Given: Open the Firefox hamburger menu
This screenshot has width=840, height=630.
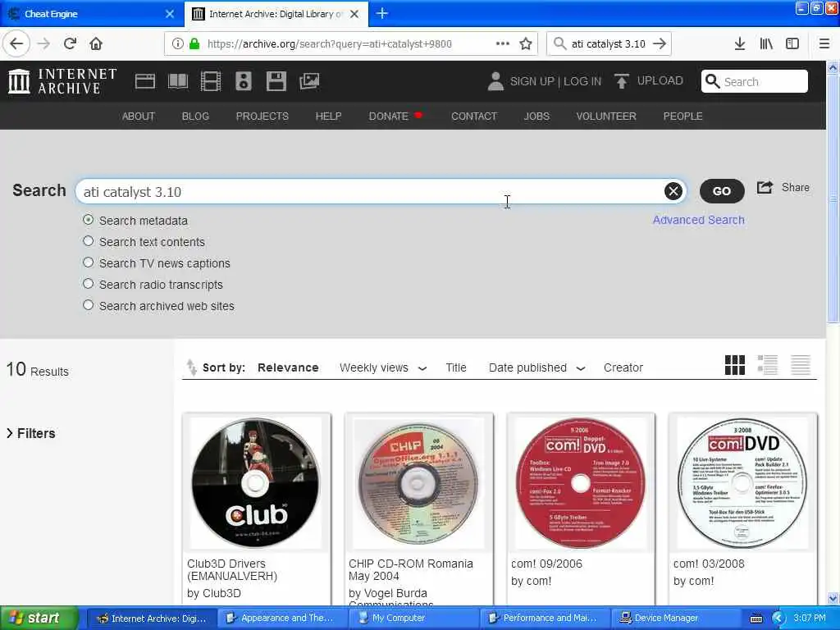Looking at the screenshot, I should click(824, 43).
